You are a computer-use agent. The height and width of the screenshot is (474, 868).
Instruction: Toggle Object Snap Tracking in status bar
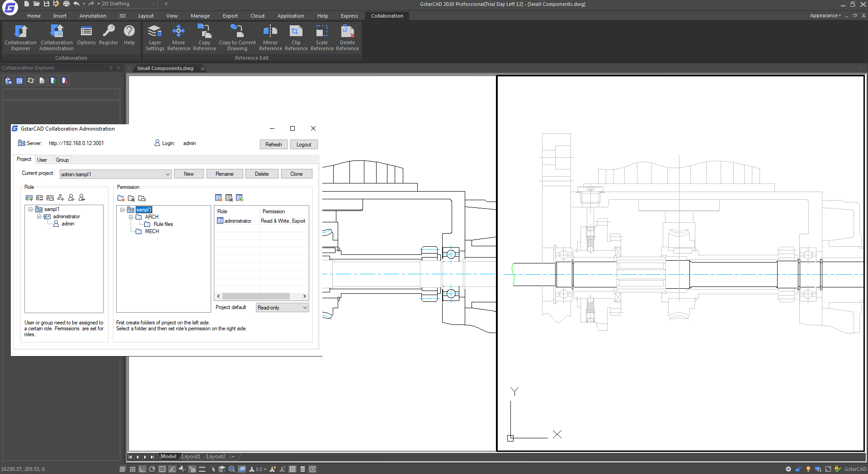pos(172,469)
